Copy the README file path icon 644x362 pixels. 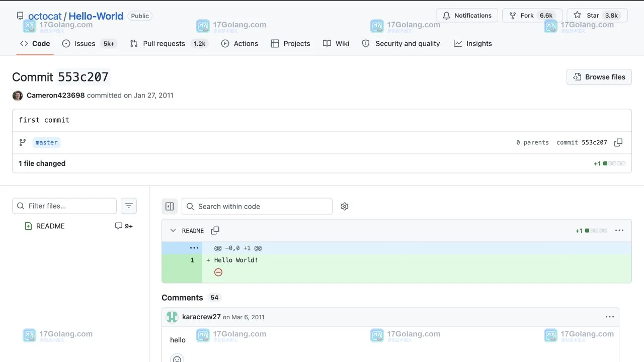click(x=215, y=231)
